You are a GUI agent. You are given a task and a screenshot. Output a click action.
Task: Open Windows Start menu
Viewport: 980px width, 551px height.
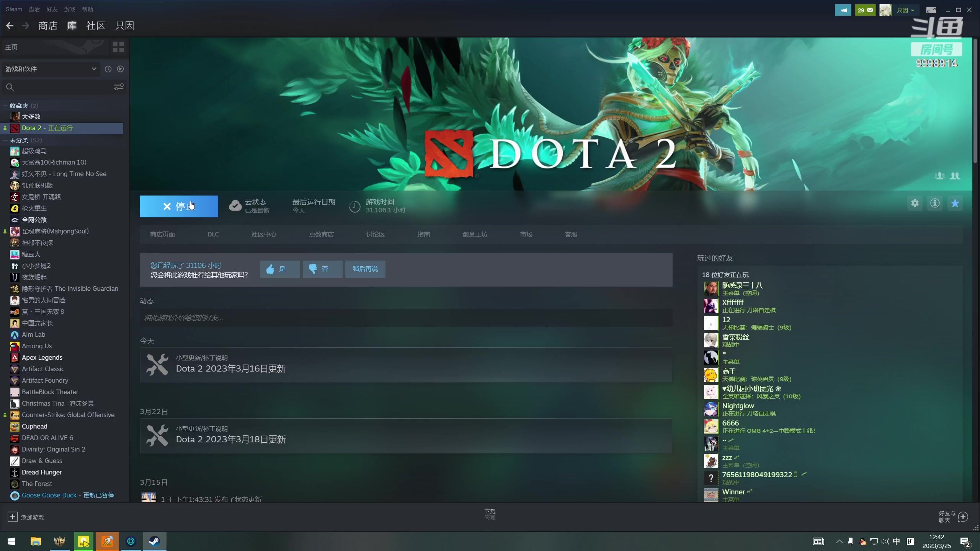(x=11, y=541)
